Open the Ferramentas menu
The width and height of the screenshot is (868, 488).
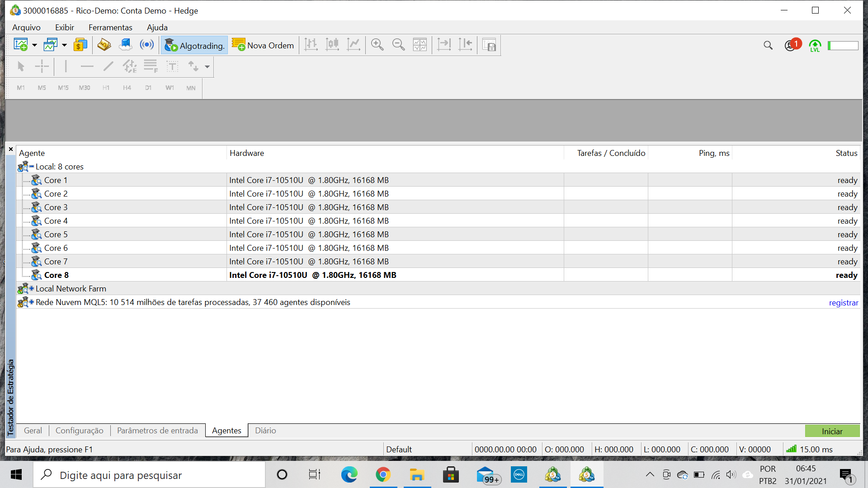point(110,28)
